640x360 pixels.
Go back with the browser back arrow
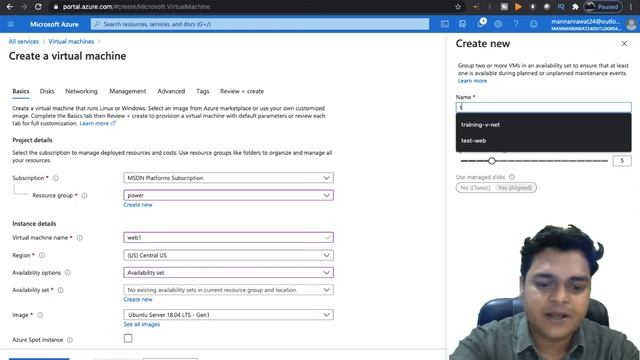point(10,7)
